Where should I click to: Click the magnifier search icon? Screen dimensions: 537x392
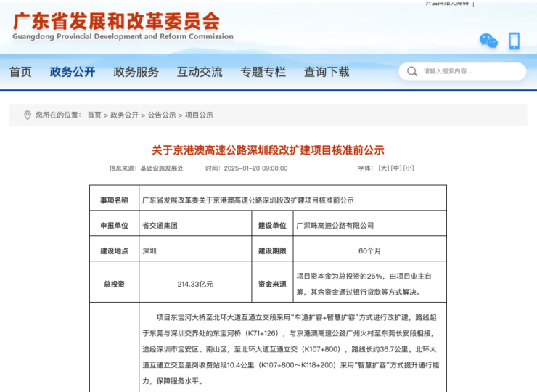click(412, 71)
